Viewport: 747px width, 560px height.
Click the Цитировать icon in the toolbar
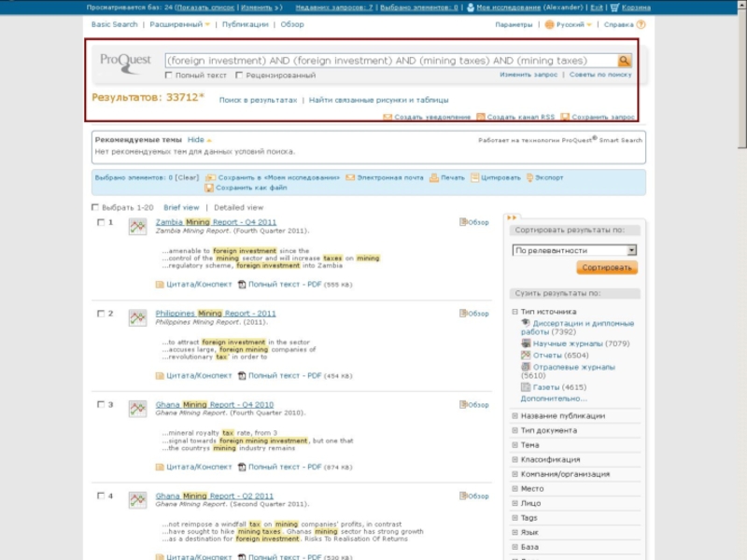coord(475,177)
